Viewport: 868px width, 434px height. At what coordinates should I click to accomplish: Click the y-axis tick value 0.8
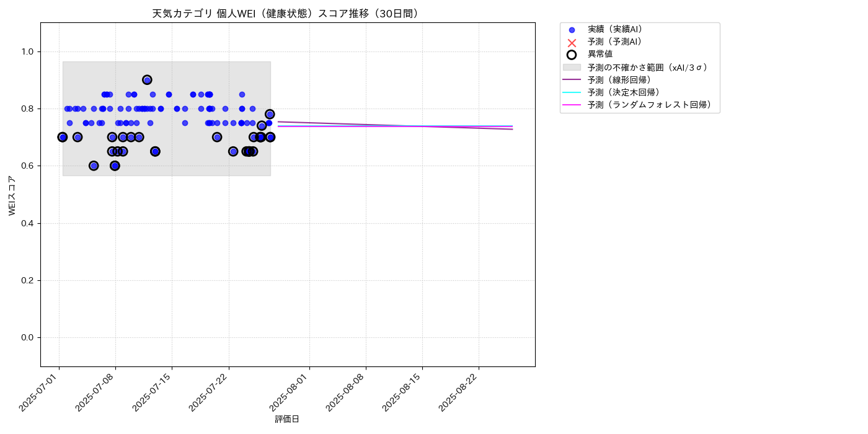pyautogui.click(x=29, y=108)
